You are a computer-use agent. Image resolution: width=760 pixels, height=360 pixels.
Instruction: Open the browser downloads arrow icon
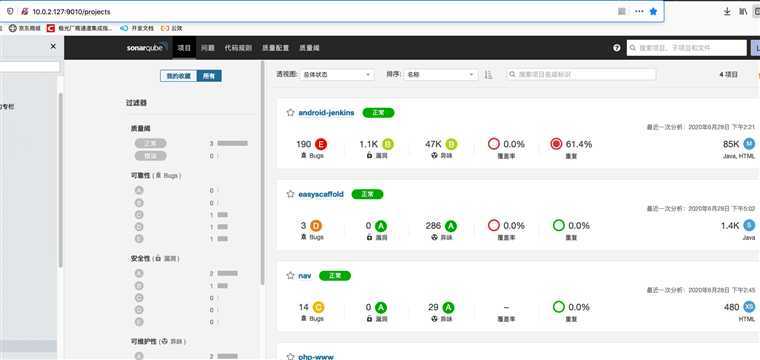point(727,12)
